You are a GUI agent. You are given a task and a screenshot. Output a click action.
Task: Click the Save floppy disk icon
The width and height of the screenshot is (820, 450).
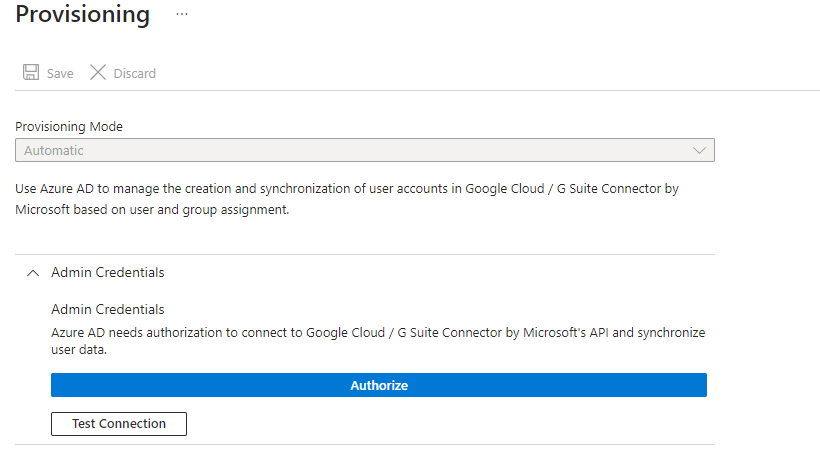click(31, 73)
